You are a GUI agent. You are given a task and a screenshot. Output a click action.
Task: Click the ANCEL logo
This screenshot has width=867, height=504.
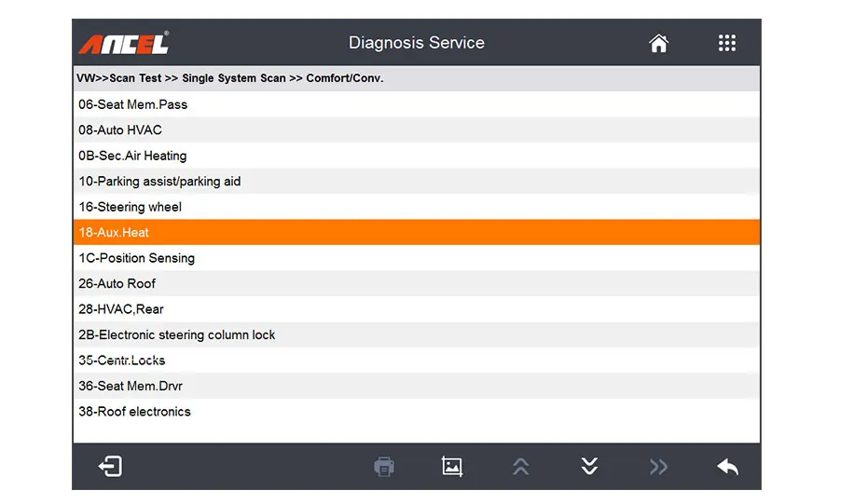[123, 43]
